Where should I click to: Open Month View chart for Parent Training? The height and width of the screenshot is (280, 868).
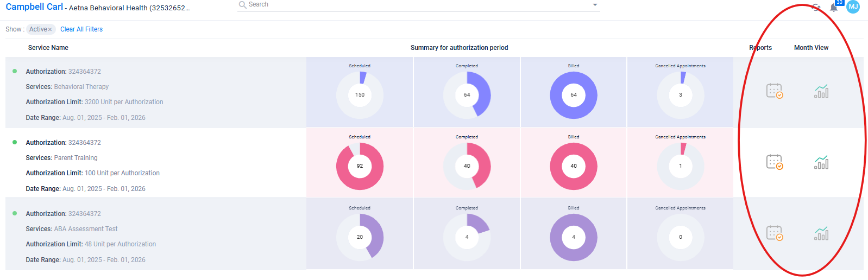(x=821, y=162)
